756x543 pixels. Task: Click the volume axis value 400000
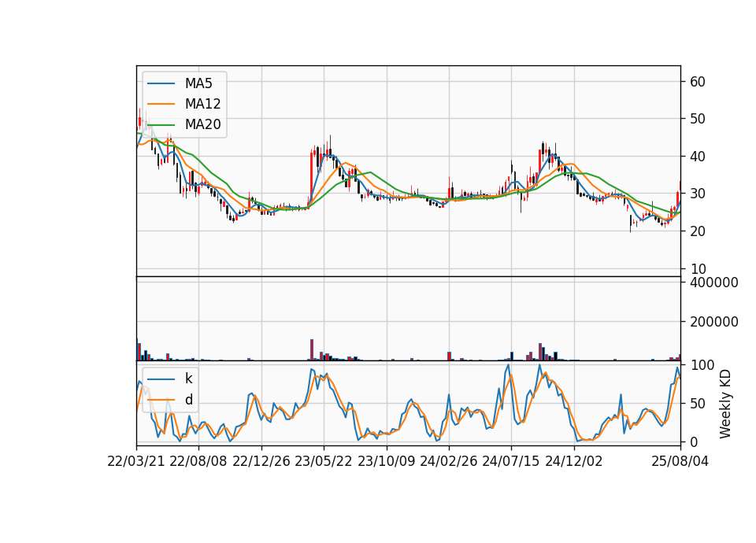click(714, 283)
